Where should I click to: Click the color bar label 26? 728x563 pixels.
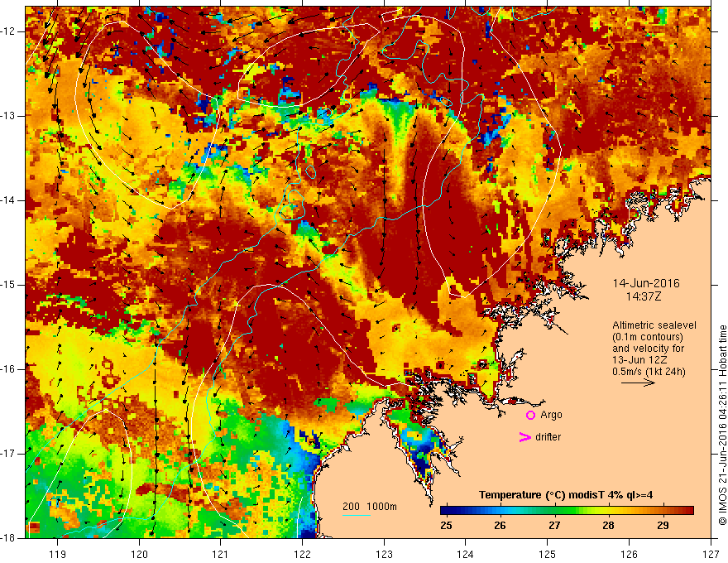pyautogui.click(x=500, y=526)
